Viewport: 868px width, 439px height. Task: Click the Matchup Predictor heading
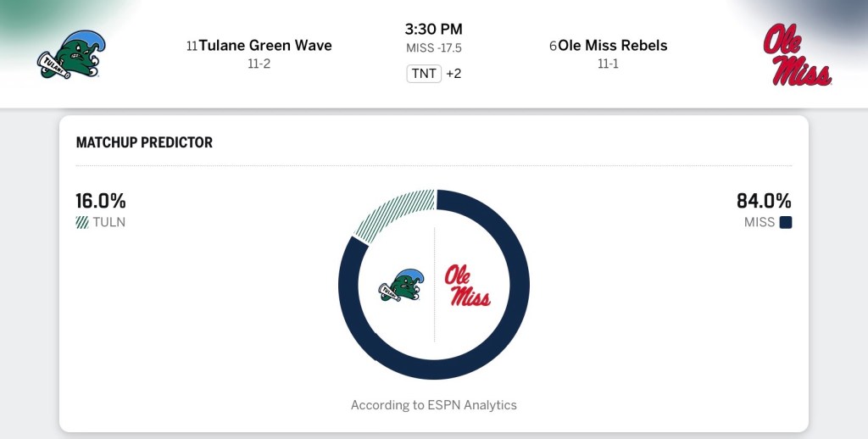pos(144,142)
